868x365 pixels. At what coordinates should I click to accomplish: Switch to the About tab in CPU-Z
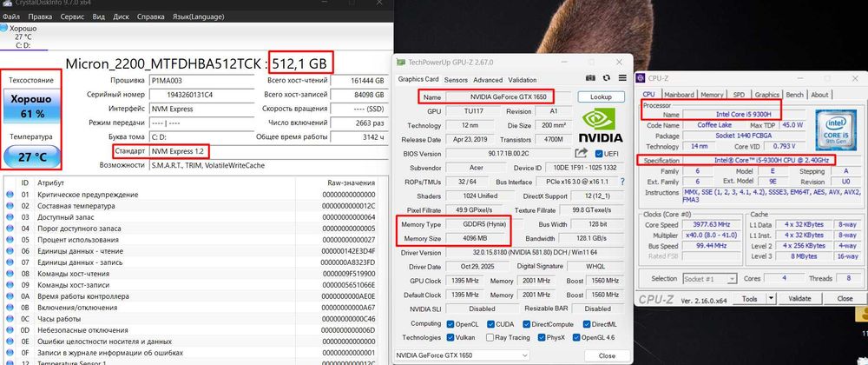point(820,95)
